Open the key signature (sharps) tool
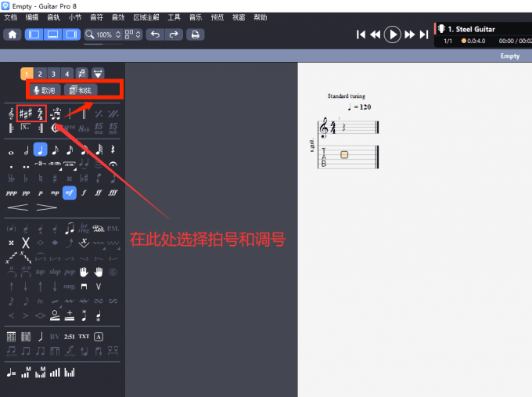 [x=26, y=114]
